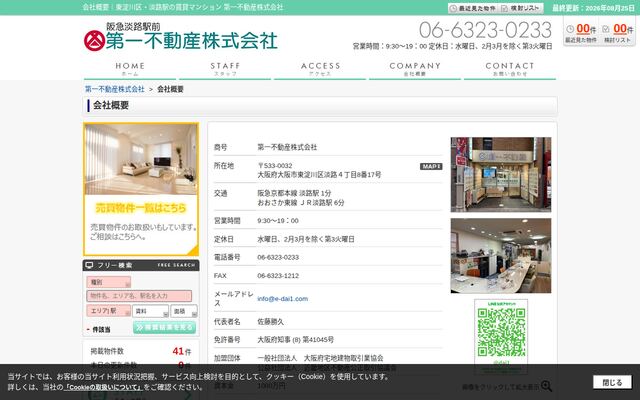Go to the HOME navigation tab
The width and height of the screenshot is (640, 400).
point(130,69)
